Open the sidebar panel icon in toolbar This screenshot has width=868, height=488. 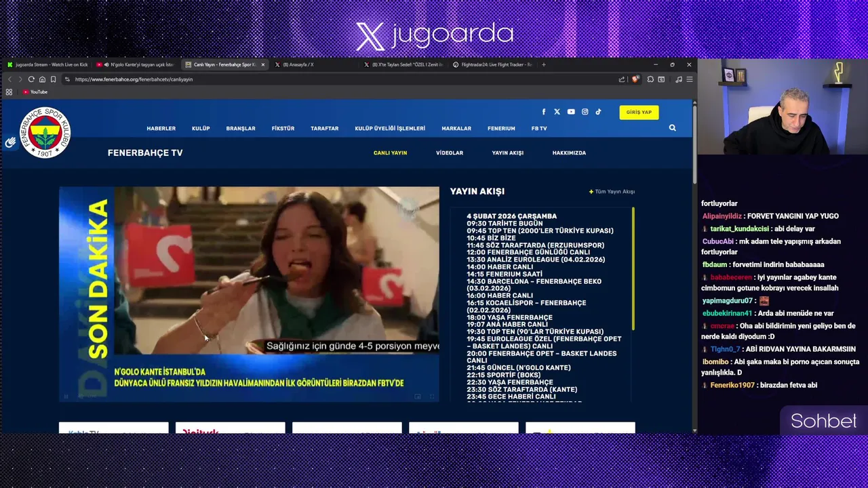coord(661,79)
